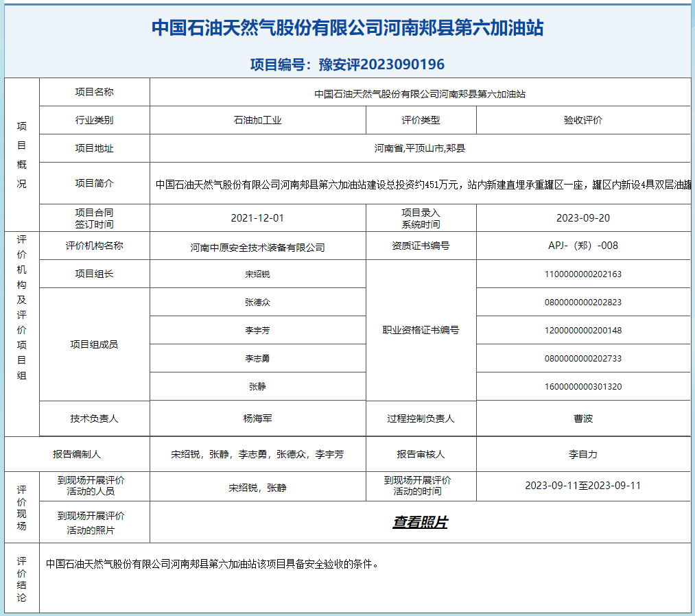This screenshot has height=616, width=695.
Task: Click the 项目合同签订时间 label
Action: [x=95, y=218]
